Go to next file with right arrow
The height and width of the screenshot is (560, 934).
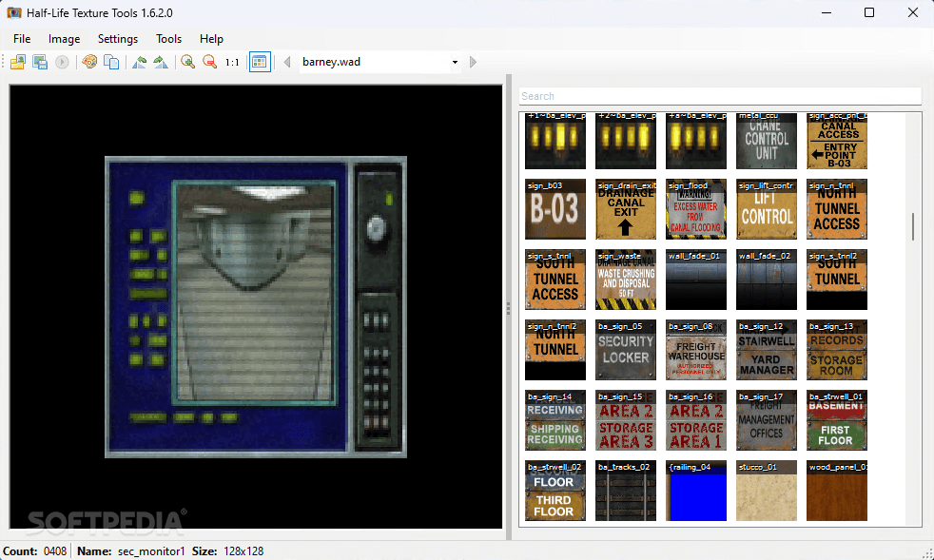[473, 62]
